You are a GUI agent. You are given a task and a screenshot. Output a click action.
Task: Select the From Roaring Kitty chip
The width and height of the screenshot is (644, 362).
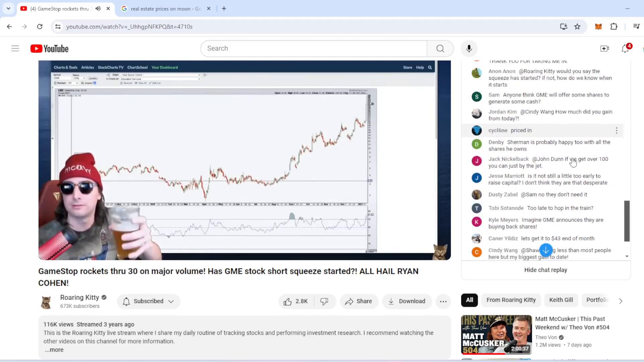[x=511, y=300]
